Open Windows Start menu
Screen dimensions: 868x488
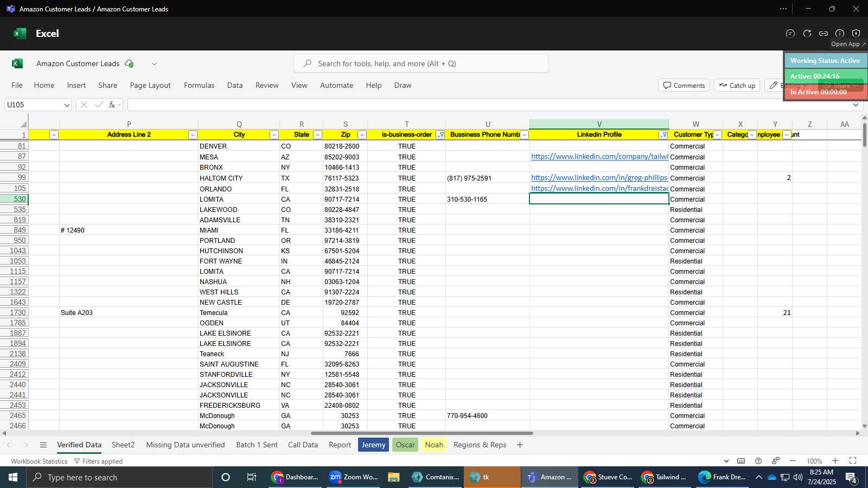pyautogui.click(x=13, y=477)
